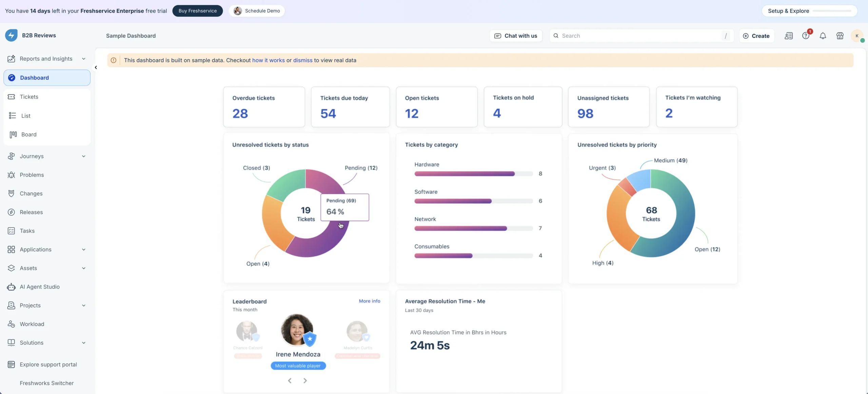Show previous leaderboard slide arrow

point(290,381)
